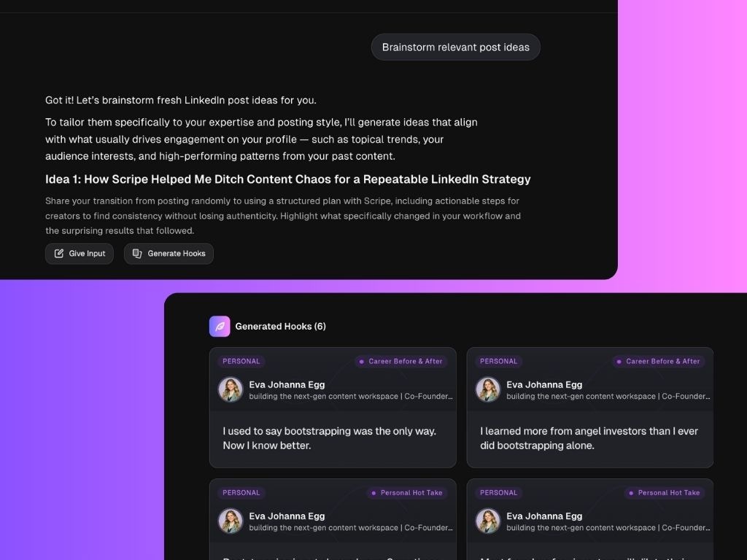
Task: Select Career Before & After tag on first card
Action: (400, 362)
